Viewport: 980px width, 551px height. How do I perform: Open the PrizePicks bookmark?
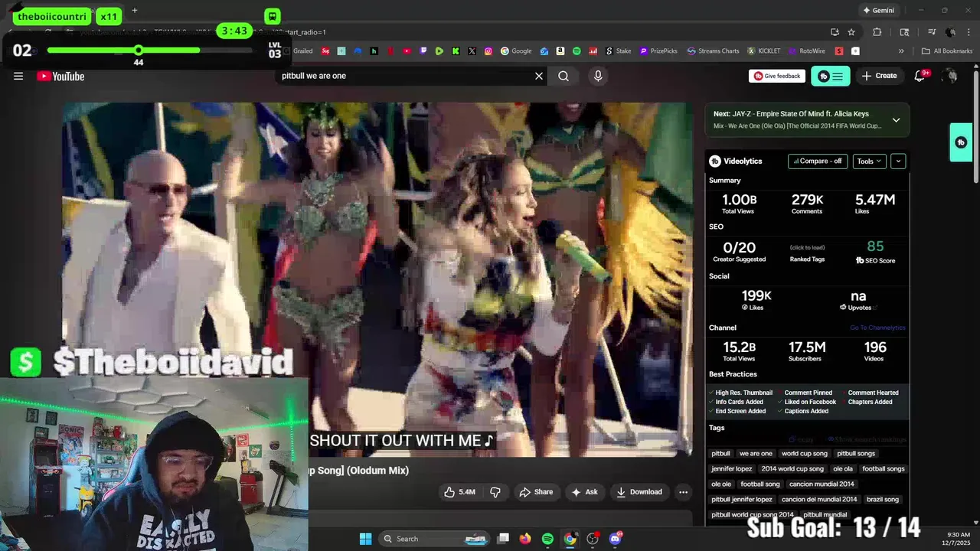[658, 51]
